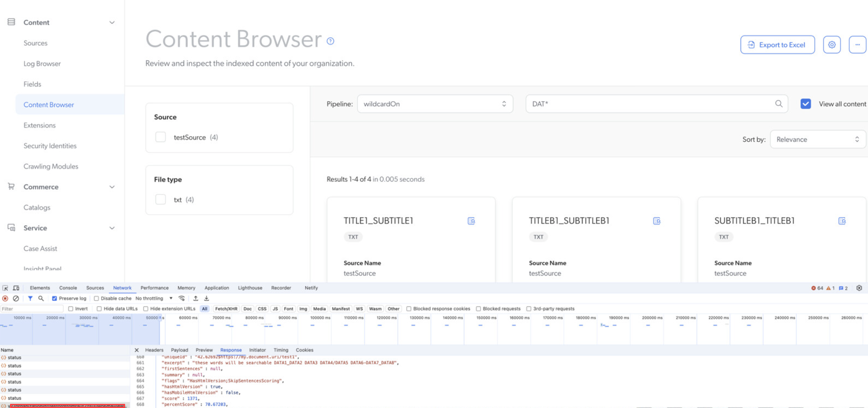
Task: Click the help icon beside Content Browser title
Action: (x=330, y=41)
